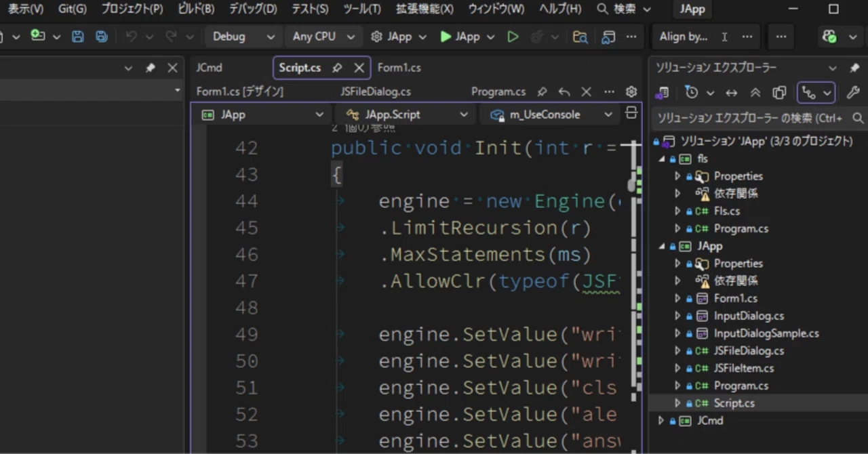Open the プロジェクト(P) menu

click(x=132, y=9)
